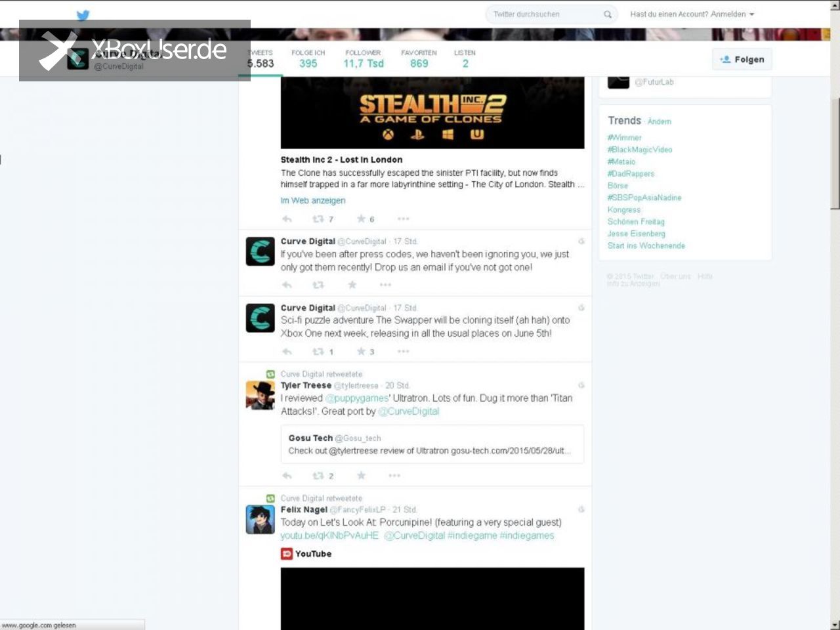
Task: Open the Jesse Eisenberg trend
Action: pyautogui.click(x=637, y=234)
